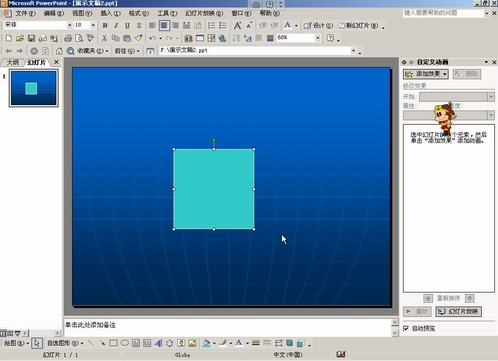The width and height of the screenshot is (498, 361).
Task: Click web toolbar Home icon
Action: tap(59, 51)
